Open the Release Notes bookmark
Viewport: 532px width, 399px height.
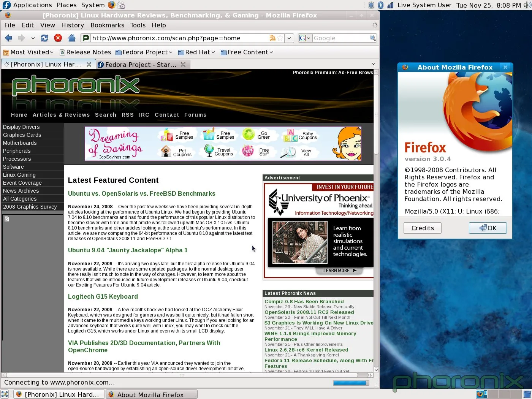point(85,52)
